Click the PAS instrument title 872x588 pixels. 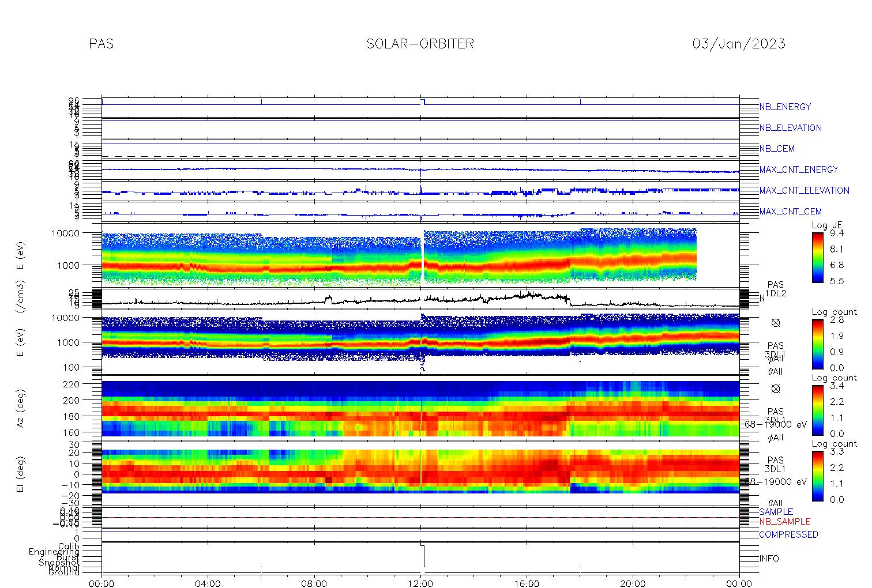(x=101, y=44)
